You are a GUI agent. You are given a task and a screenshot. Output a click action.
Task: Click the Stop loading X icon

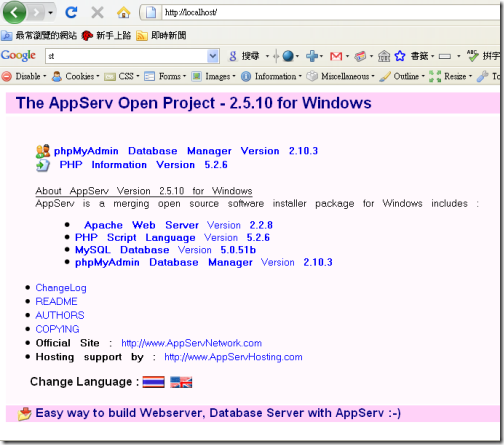97,13
